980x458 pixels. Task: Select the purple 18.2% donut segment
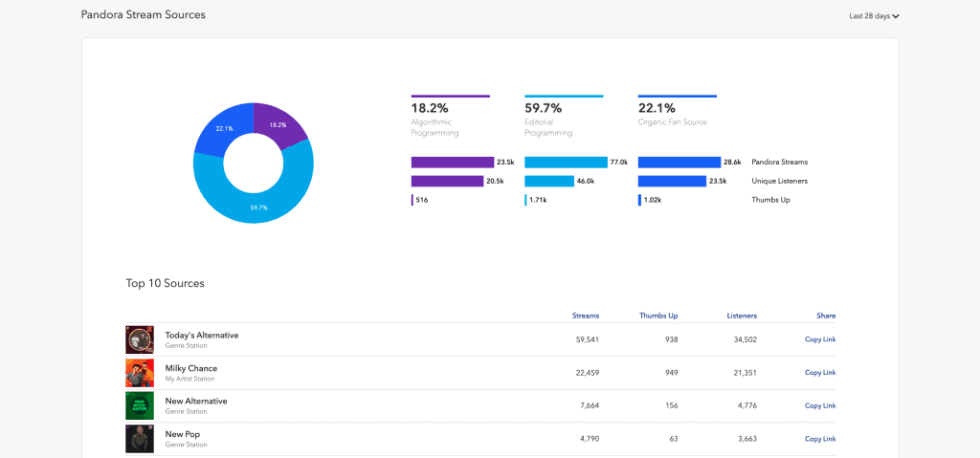278,124
